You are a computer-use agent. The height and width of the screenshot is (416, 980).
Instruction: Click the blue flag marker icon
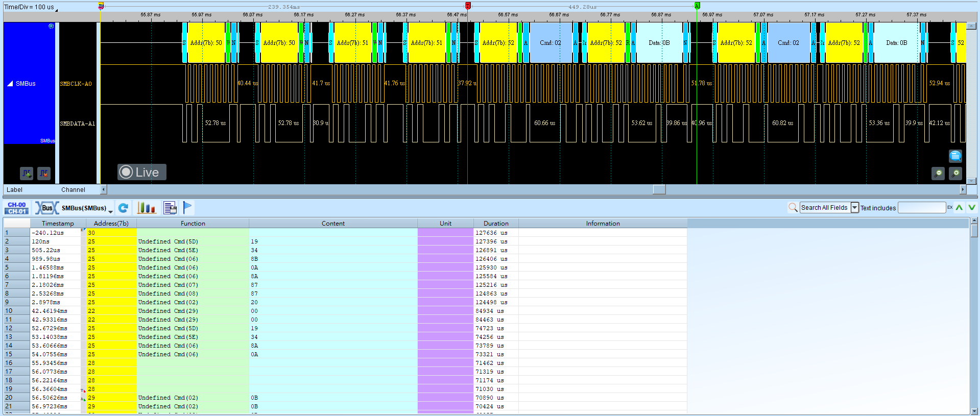(187, 207)
